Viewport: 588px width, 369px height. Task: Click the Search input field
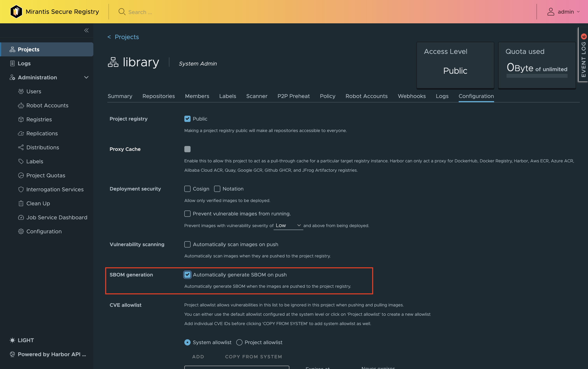[140, 12]
